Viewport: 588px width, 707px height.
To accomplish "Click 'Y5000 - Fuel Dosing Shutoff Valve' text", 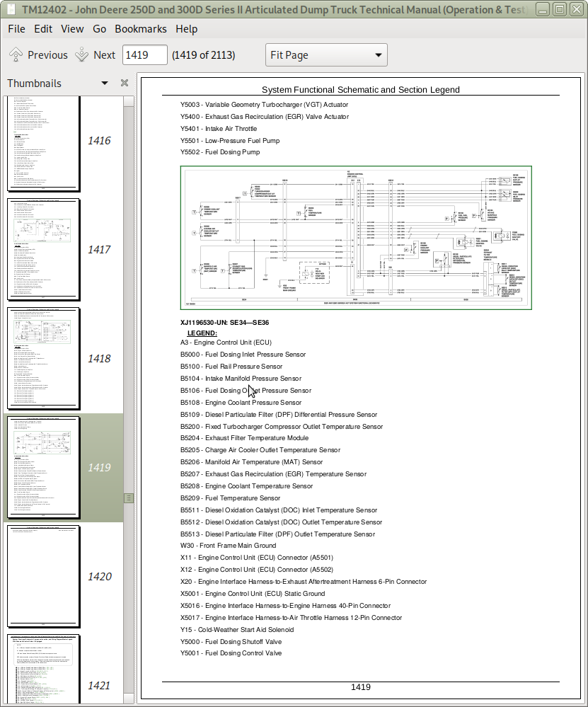I will (x=231, y=642).
